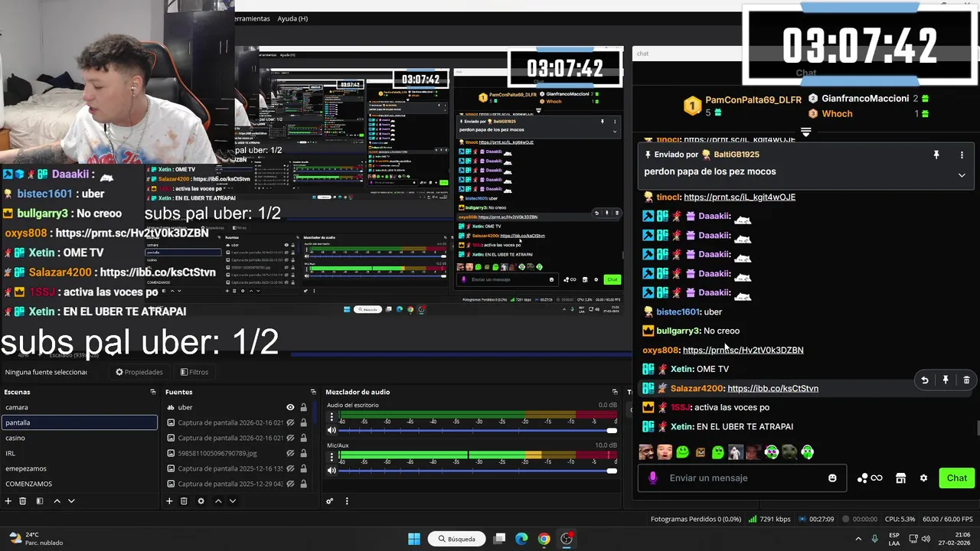Select the COMENZAMOS scene
The width and height of the screenshot is (980, 551).
click(x=79, y=484)
